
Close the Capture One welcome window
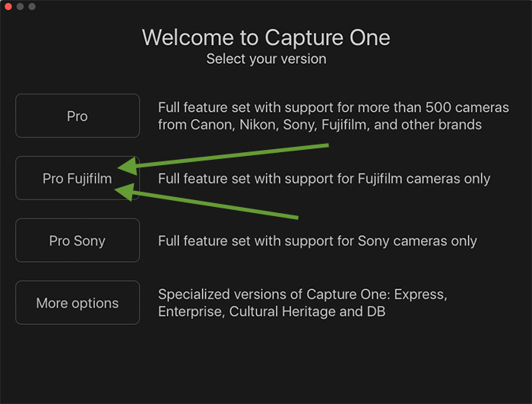pos(8,6)
